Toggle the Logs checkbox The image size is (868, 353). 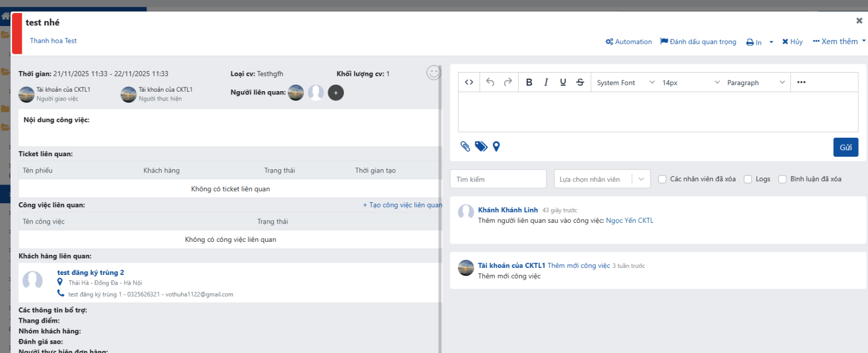[x=748, y=179]
